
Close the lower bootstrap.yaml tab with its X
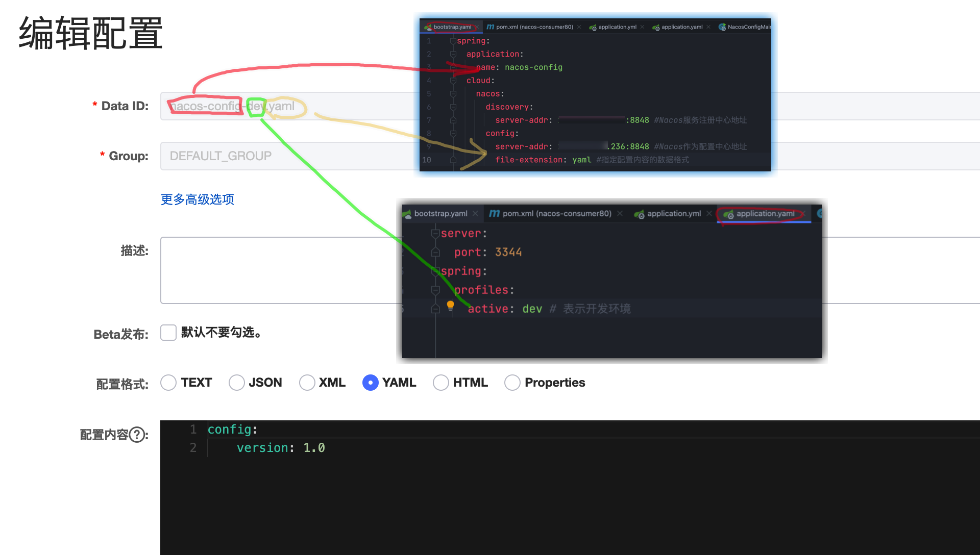(x=475, y=213)
